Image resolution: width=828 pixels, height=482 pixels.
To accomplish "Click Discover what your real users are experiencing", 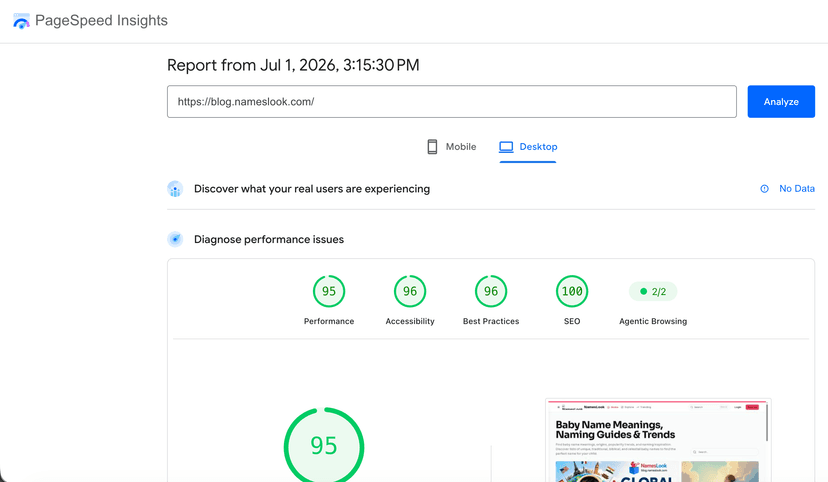I will click(x=312, y=189).
